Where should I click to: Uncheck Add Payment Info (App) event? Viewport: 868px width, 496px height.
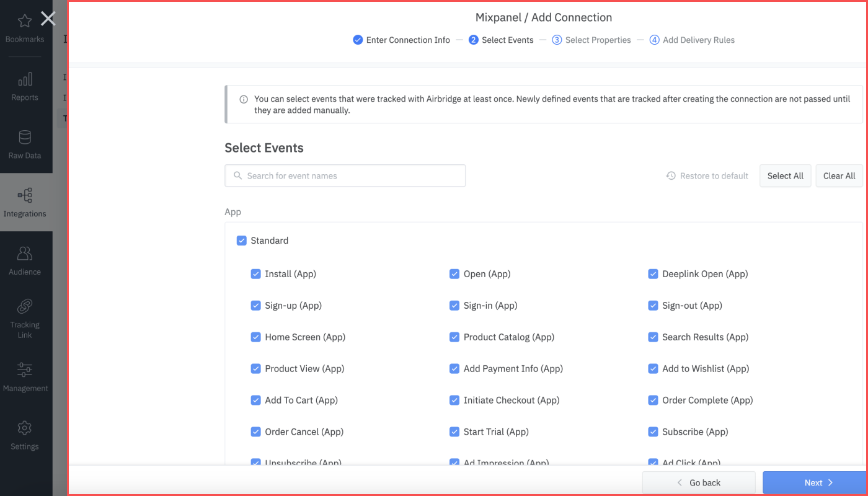(x=454, y=368)
